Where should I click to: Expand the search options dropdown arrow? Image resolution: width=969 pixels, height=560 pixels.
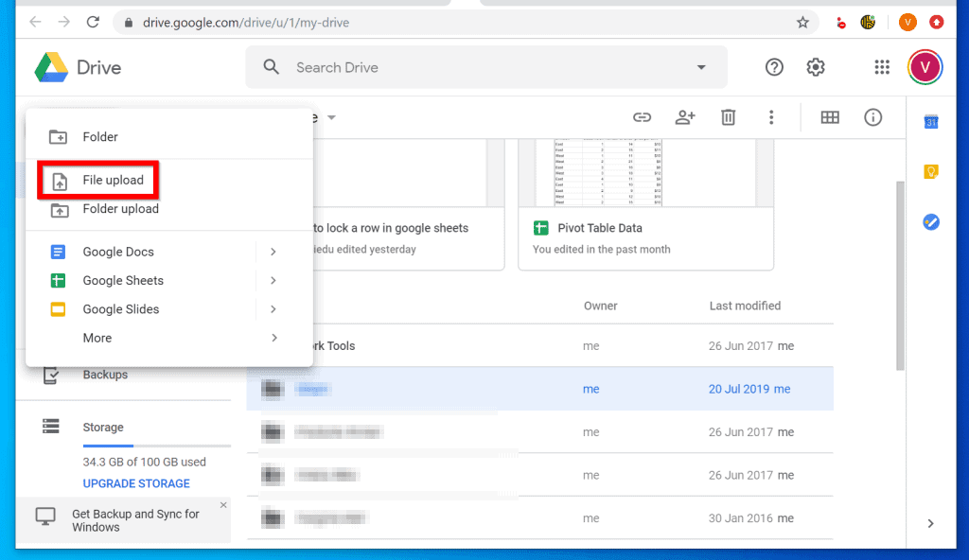click(x=700, y=67)
